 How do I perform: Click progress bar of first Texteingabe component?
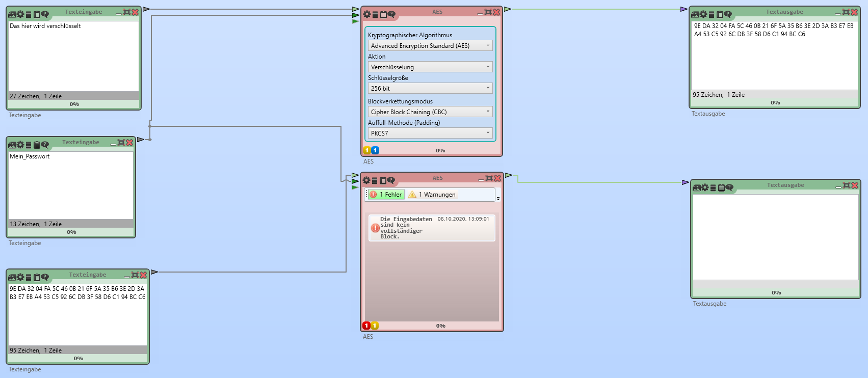(74, 104)
